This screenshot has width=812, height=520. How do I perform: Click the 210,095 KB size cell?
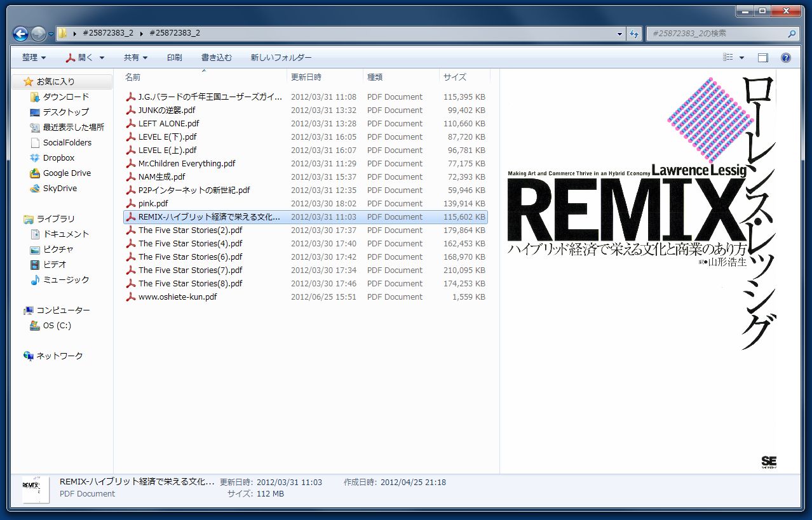pos(464,270)
